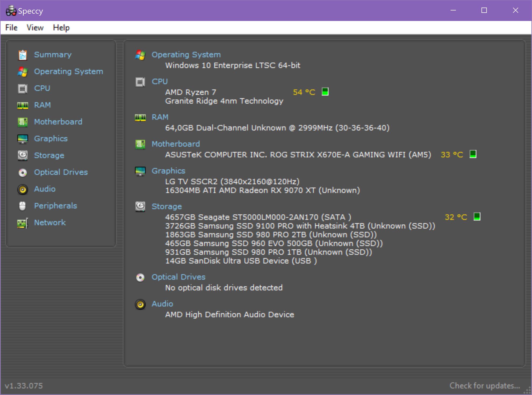Open Optical Drives from the sidebar
Screen dimensions: 532x395
61,172
